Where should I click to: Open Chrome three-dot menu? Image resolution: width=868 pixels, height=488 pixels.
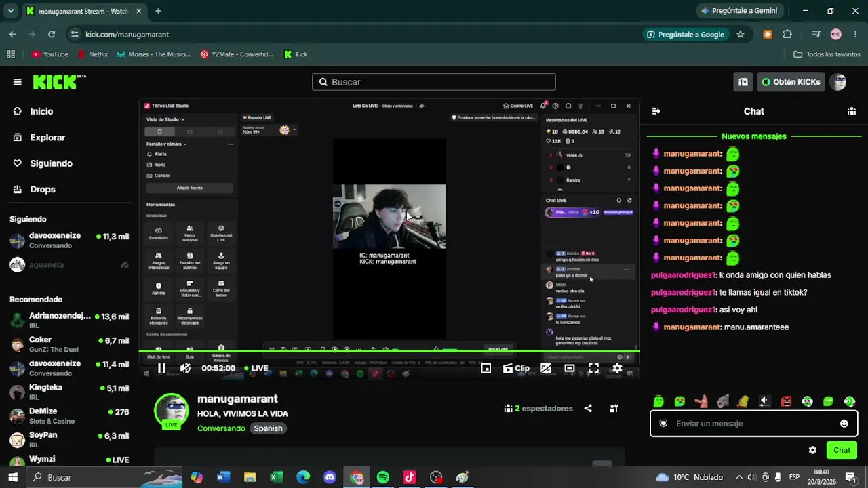click(x=856, y=34)
